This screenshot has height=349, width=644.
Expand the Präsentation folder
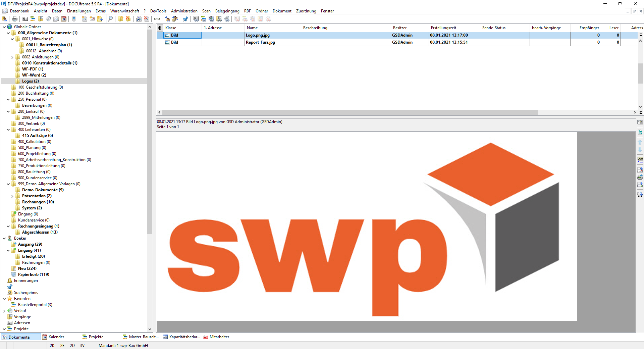point(12,196)
